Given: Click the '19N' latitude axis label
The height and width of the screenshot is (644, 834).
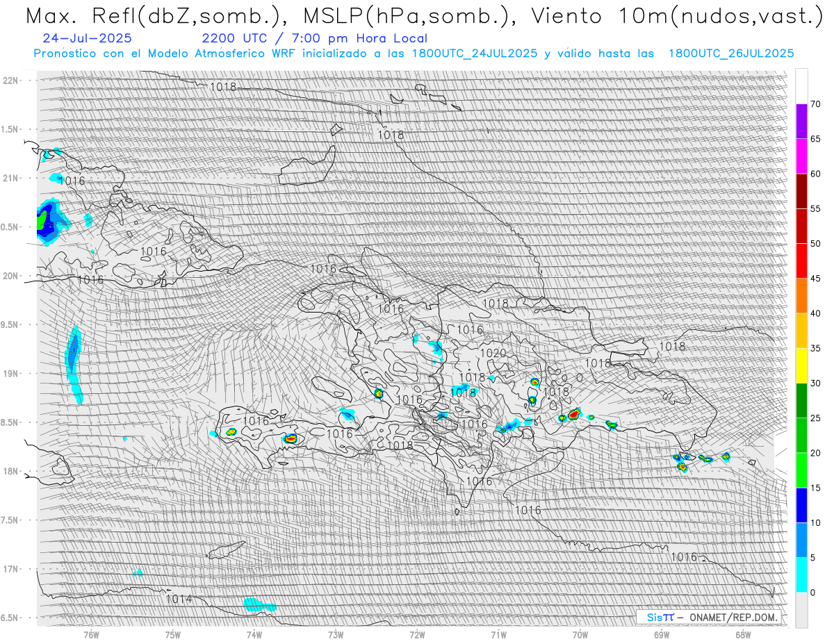Looking at the screenshot, I should pos(12,374).
